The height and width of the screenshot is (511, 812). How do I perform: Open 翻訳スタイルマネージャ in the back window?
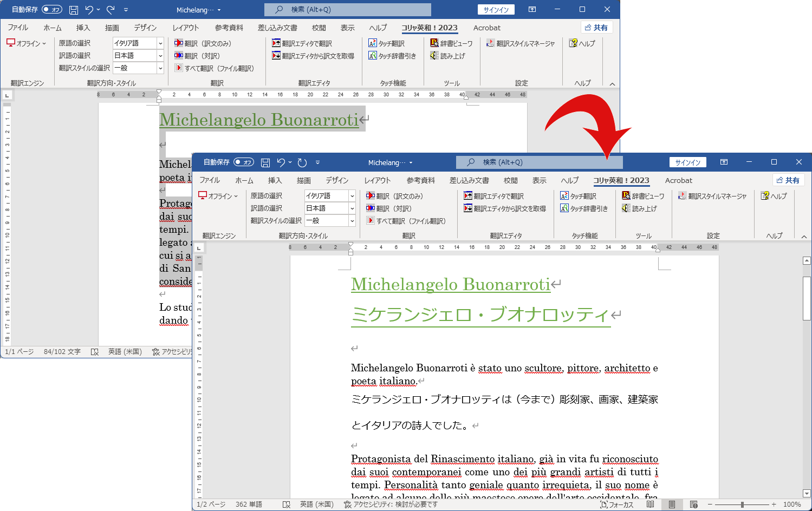pyautogui.click(x=521, y=43)
